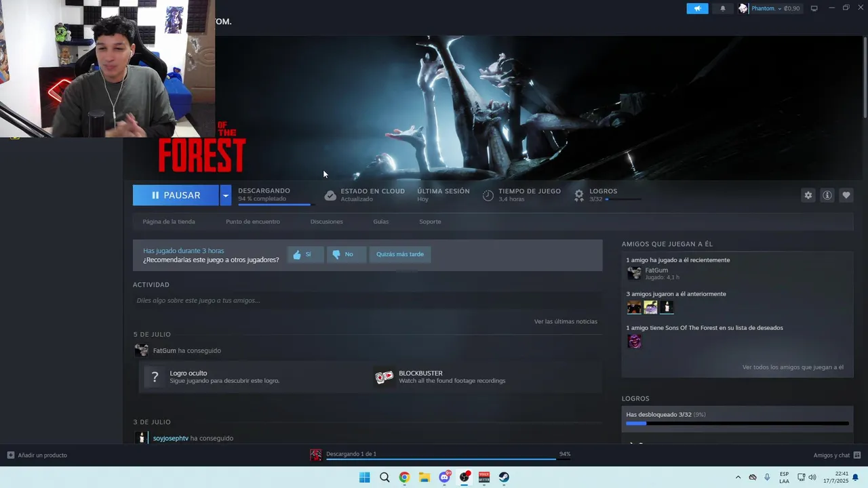This screenshot has width=868, height=488.
Task: Open the volume tray icon
Action: click(812, 477)
